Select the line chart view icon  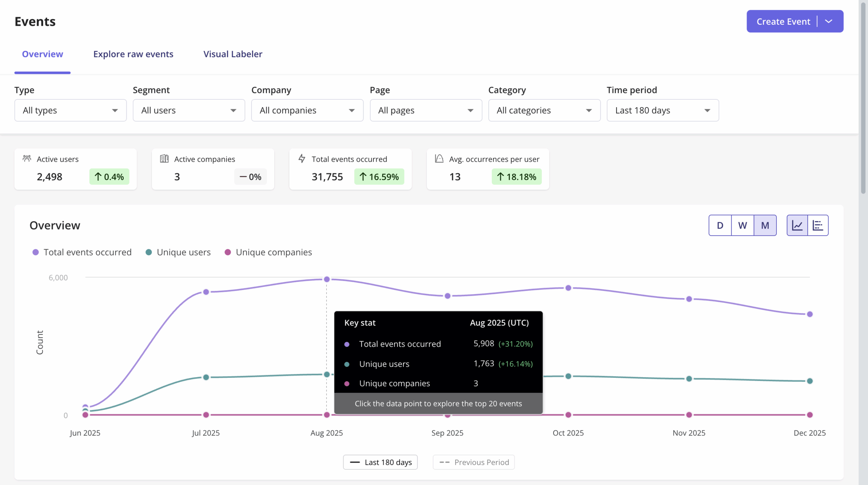797,225
